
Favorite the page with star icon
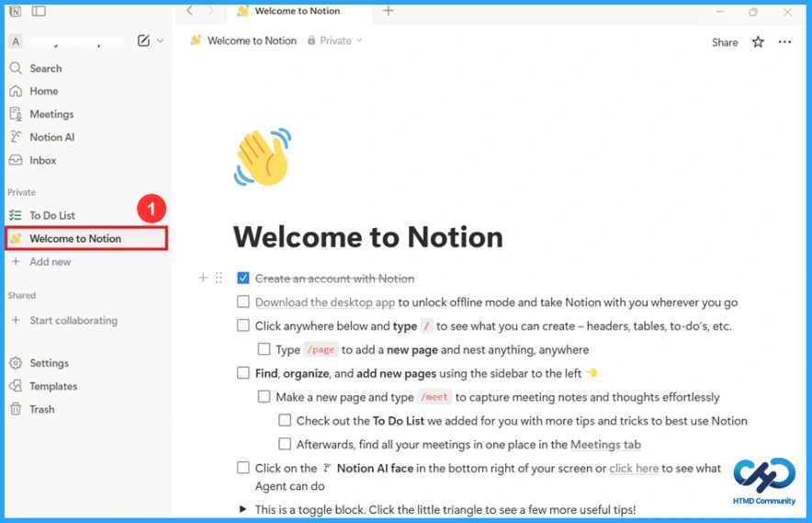(x=758, y=42)
